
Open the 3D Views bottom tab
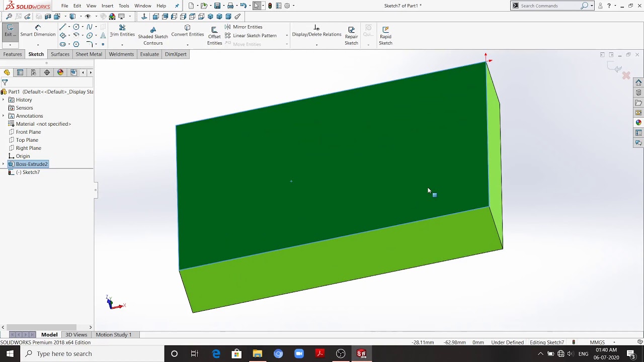[x=76, y=334]
